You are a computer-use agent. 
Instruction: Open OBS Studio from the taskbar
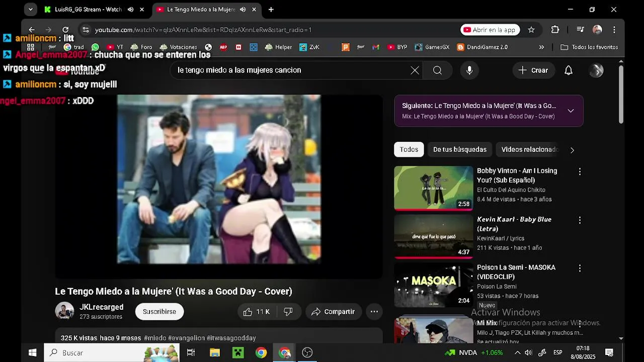307,352
